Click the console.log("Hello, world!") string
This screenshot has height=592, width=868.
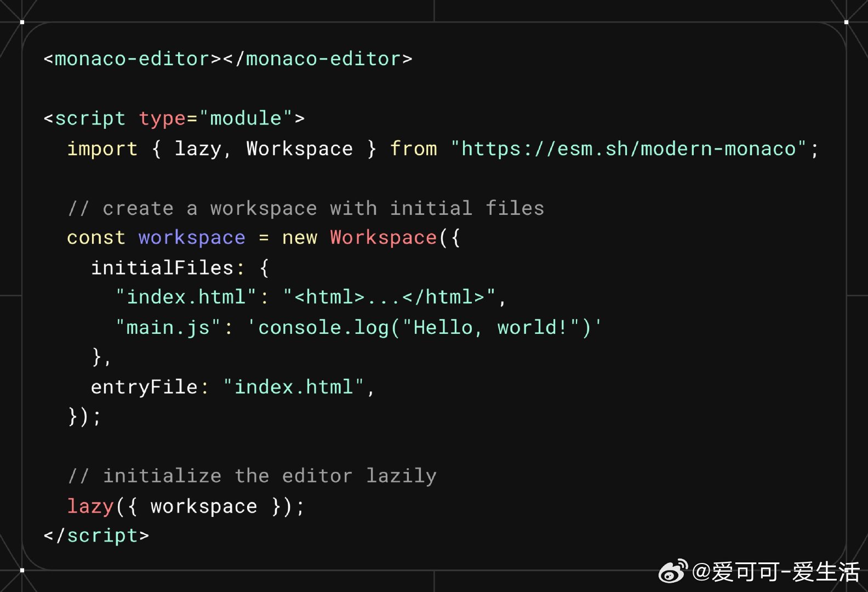pos(424,328)
